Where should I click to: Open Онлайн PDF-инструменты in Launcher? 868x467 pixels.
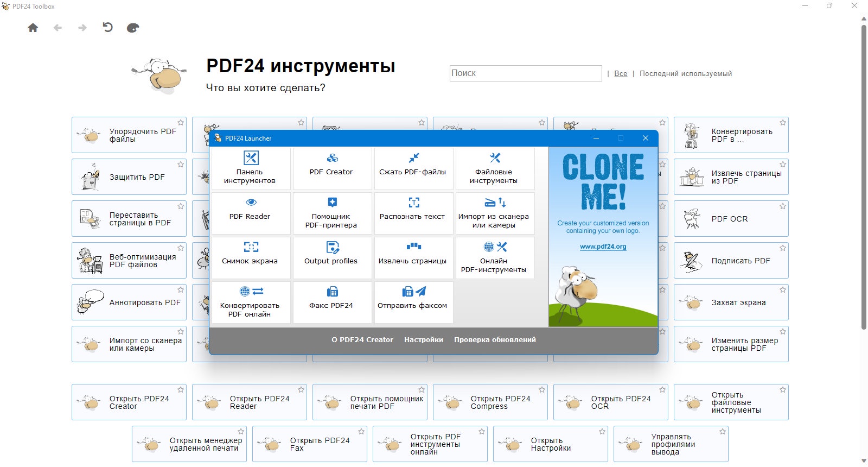(x=495, y=258)
